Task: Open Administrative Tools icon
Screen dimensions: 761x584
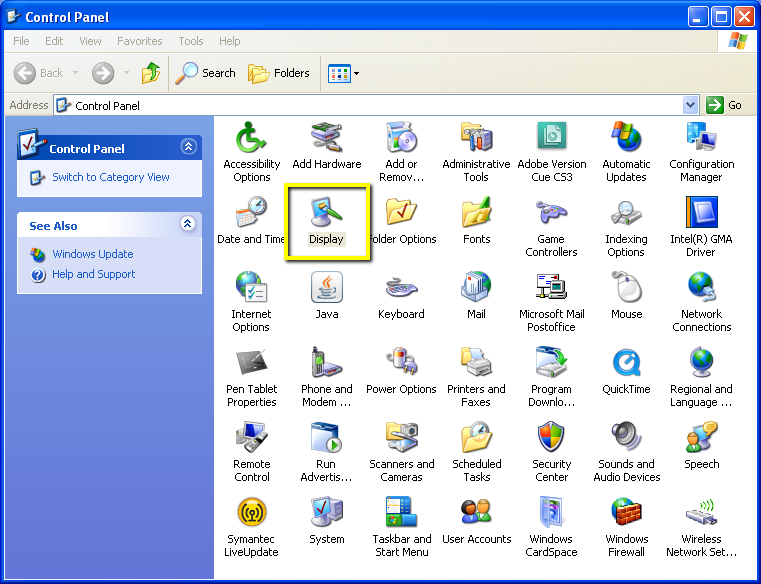Action: 476,137
